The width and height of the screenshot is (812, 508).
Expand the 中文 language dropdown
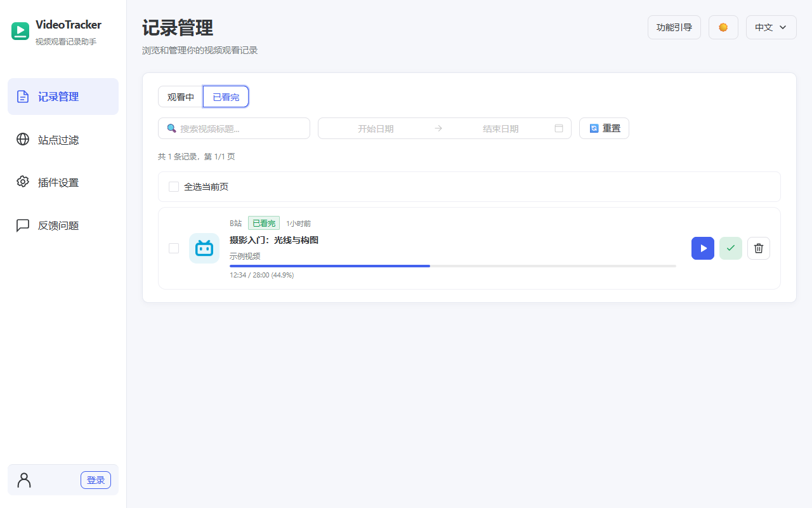(771, 27)
